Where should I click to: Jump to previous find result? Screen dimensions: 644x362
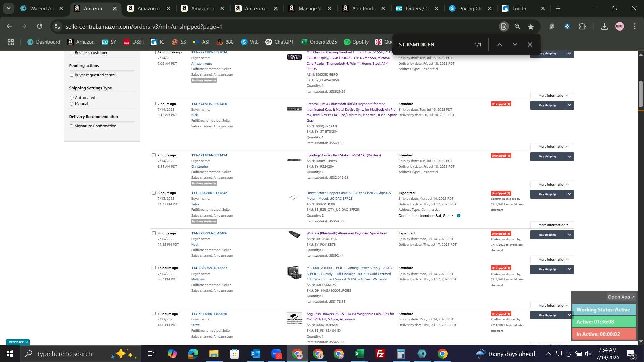click(499, 44)
